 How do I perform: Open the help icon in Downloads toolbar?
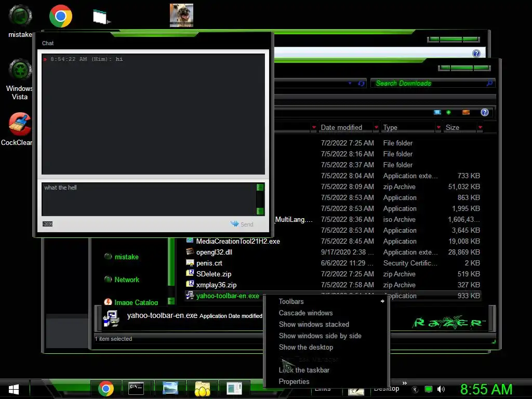pyautogui.click(x=485, y=112)
